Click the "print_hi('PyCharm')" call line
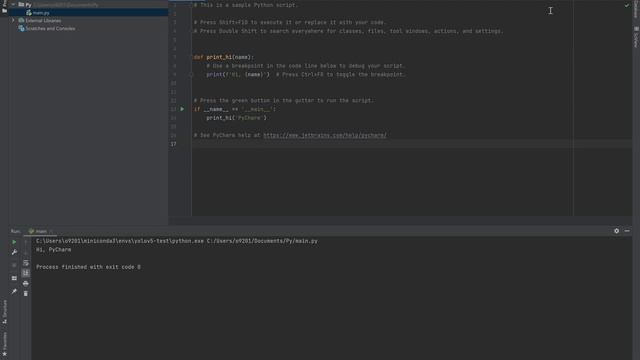 236,118
